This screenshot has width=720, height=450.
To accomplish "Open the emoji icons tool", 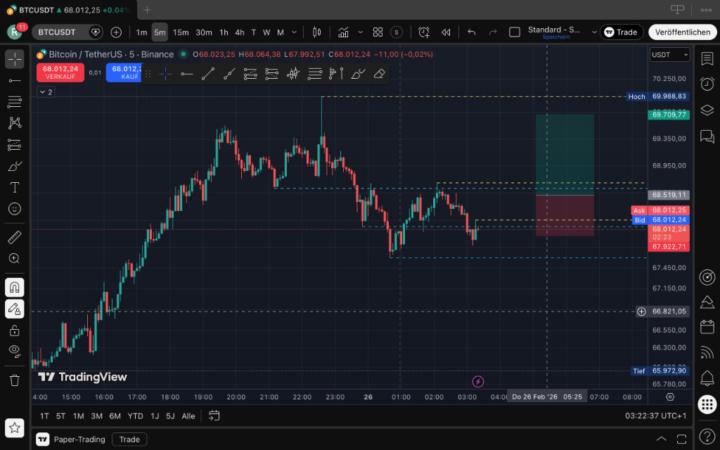I will (x=14, y=209).
